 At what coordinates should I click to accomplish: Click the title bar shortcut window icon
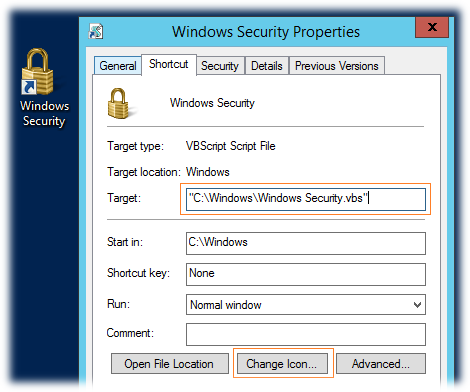pyautogui.click(x=96, y=32)
